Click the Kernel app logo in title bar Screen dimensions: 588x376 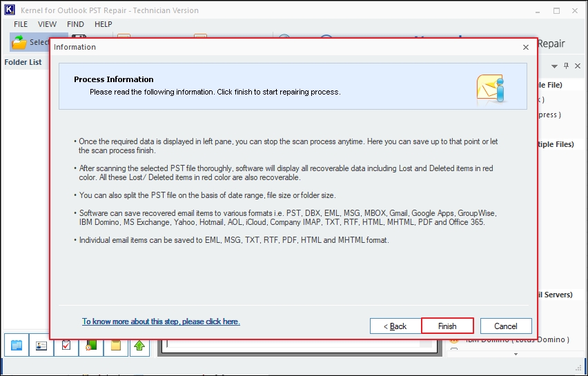[10, 10]
